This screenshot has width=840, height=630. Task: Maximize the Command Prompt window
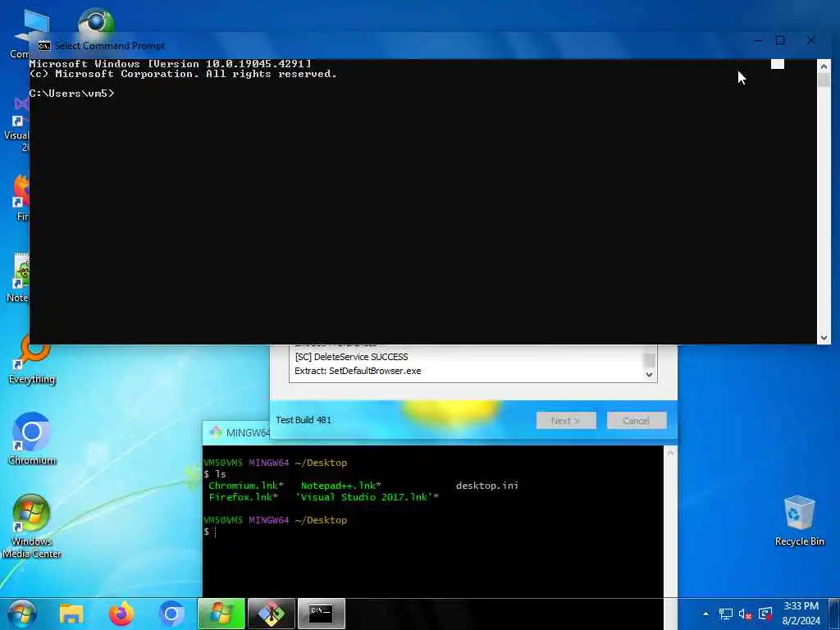coord(781,41)
